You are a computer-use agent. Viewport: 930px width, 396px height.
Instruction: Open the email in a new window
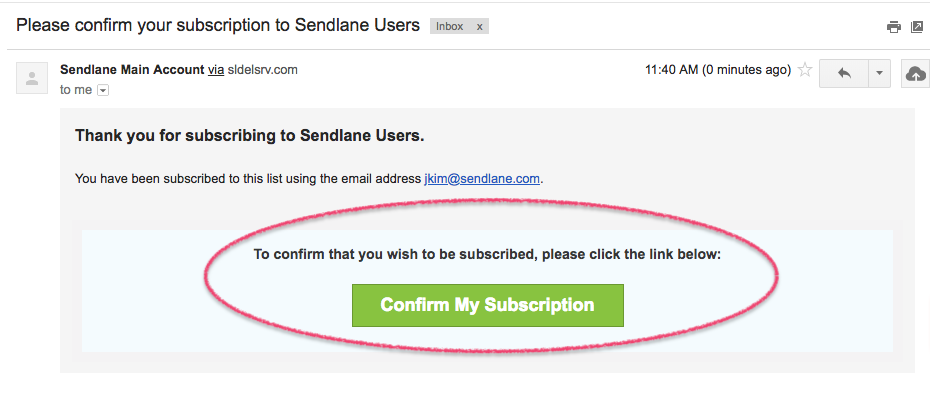point(917,27)
